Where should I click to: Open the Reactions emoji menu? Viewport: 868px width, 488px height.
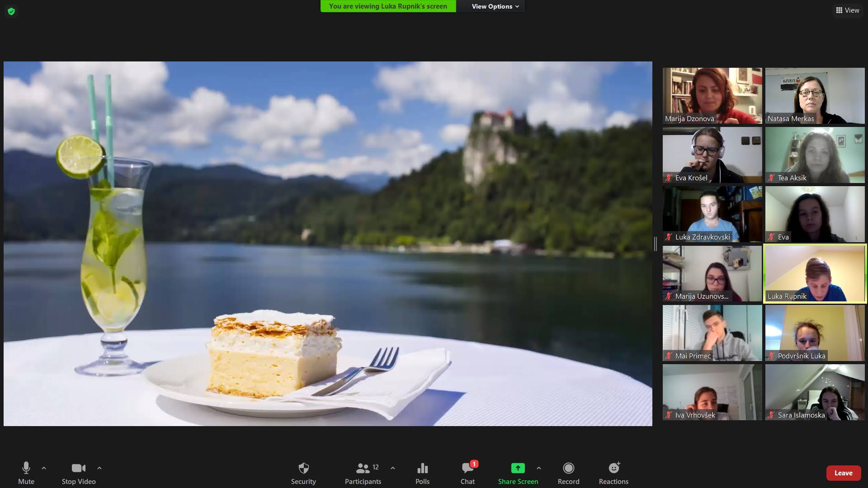pyautogui.click(x=613, y=468)
